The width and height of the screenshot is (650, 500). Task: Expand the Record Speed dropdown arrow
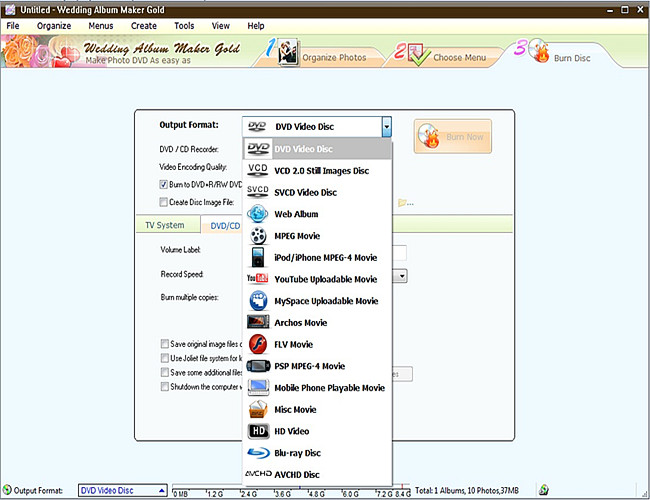[x=400, y=276]
